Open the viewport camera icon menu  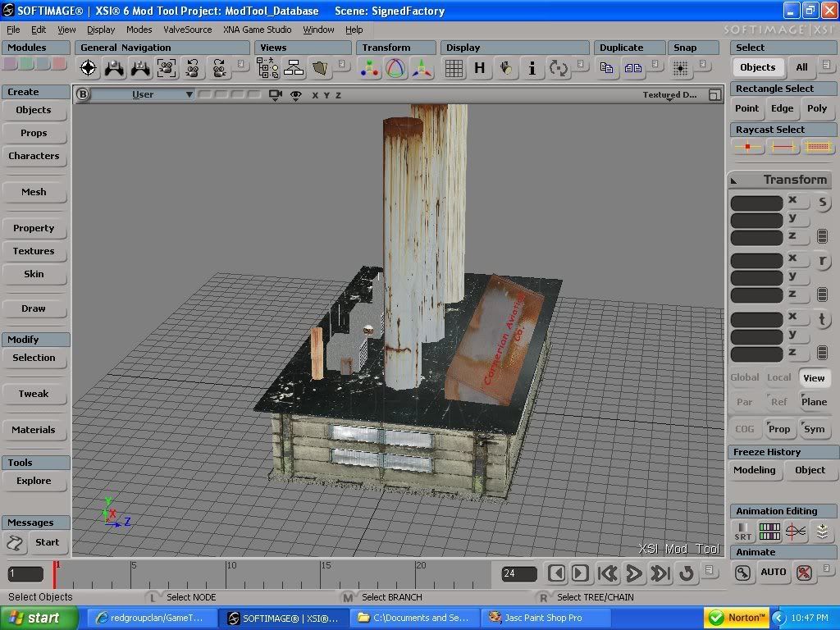(x=276, y=95)
